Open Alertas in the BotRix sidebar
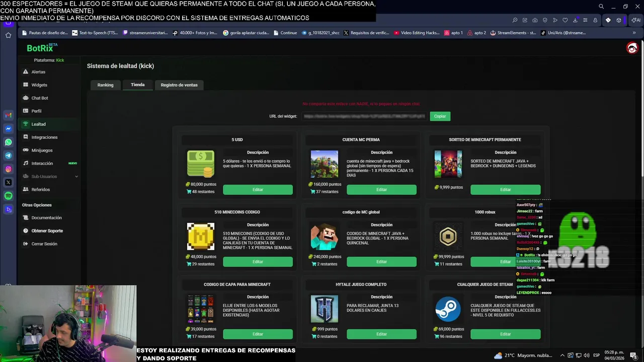Screen dimensions: 644x362 [x=38, y=72]
